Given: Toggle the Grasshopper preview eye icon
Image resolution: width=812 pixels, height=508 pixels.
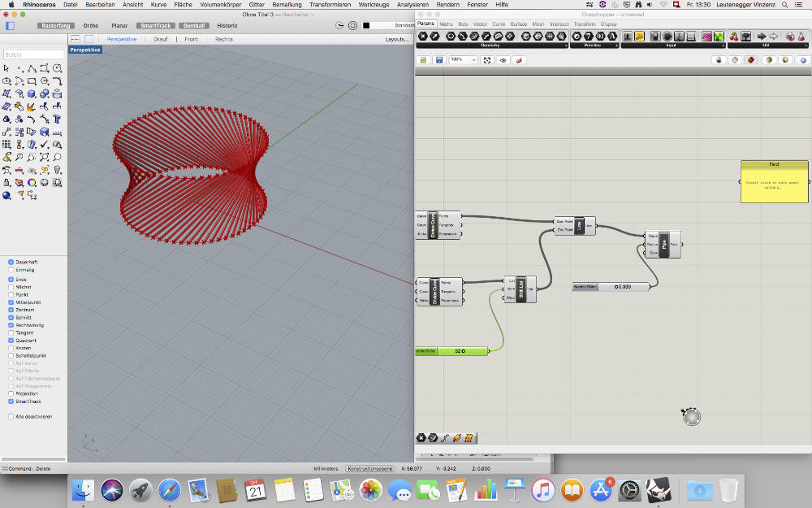Looking at the screenshot, I should [503, 60].
